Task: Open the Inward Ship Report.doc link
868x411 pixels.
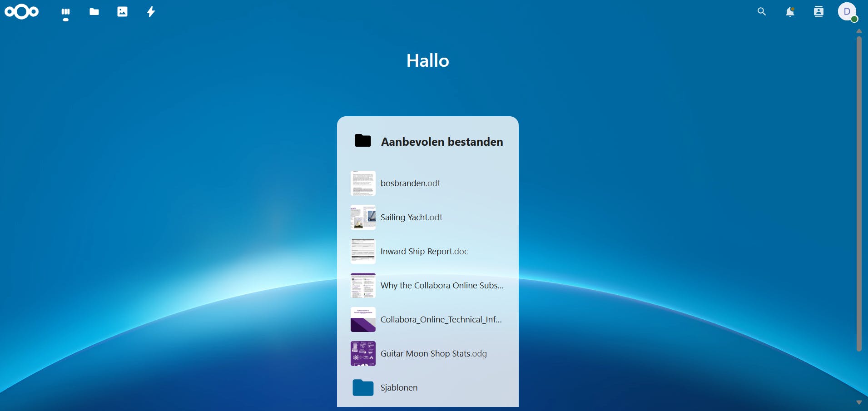Action: (424, 251)
